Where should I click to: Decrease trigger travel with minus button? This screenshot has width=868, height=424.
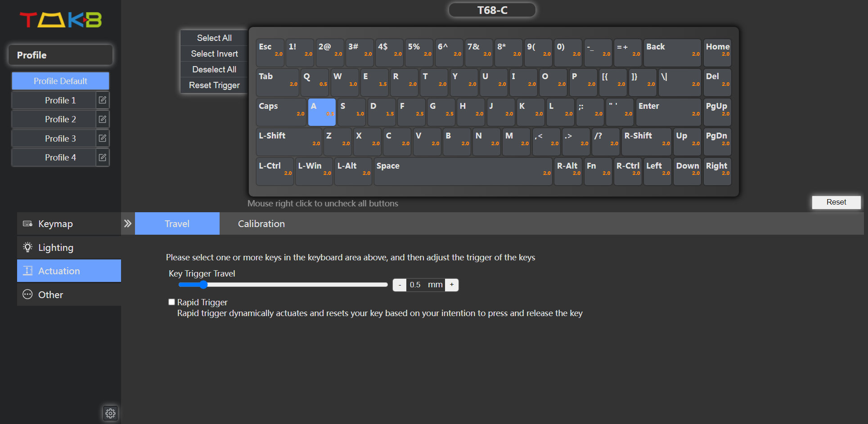click(400, 285)
